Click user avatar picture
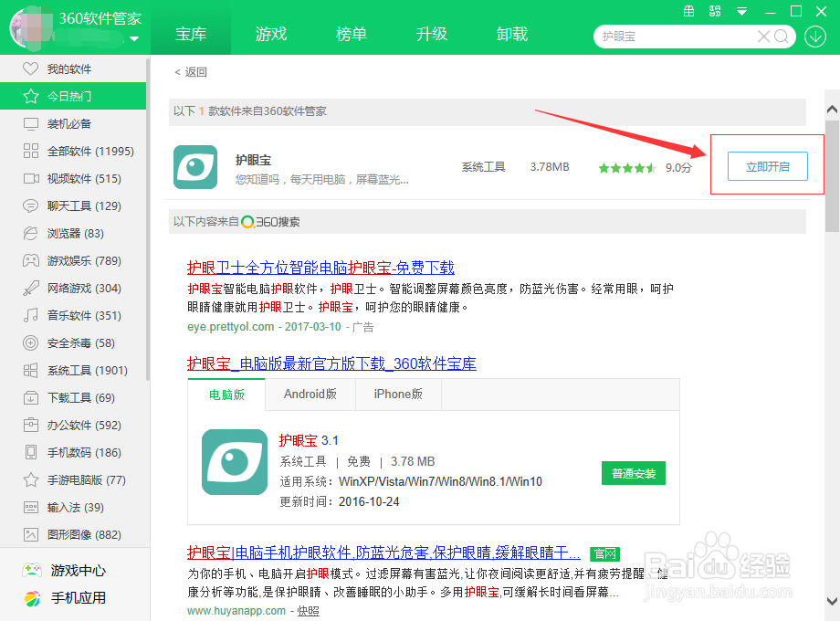Viewport: 840px width, 621px height. [x=31, y=28]
